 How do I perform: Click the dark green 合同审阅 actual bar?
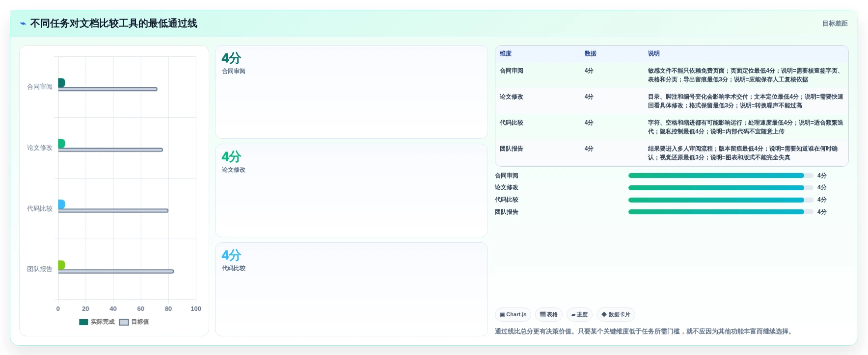(x=61, y=83)
